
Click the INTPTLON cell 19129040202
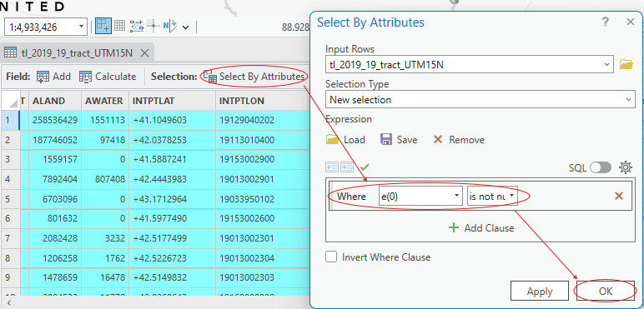[x=262, y=121]
